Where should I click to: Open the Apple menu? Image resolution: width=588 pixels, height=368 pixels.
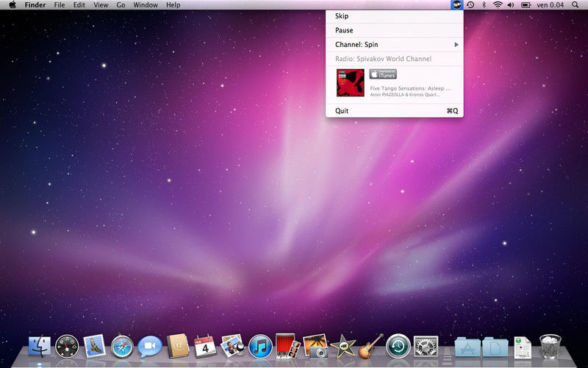12,5
